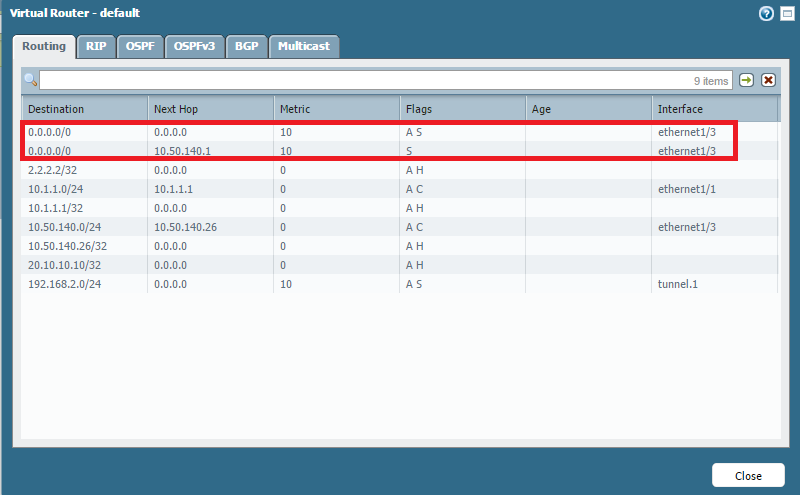Open the help icon in title bar
800x495 pixels.
pyautogui.click(x=767, y=13)
